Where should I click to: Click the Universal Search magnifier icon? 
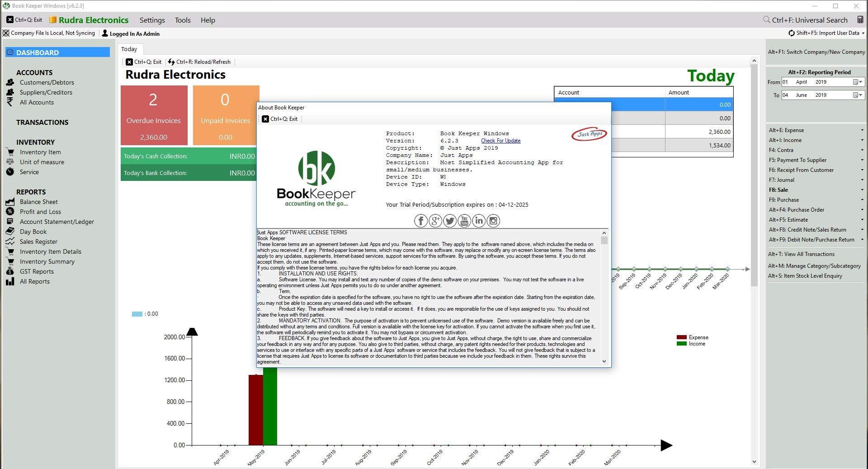click(x=766, y=20)
